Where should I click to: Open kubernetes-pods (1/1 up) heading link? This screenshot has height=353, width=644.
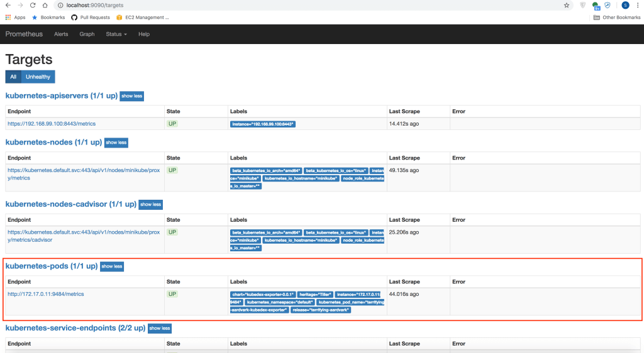[x=52, y=266]
